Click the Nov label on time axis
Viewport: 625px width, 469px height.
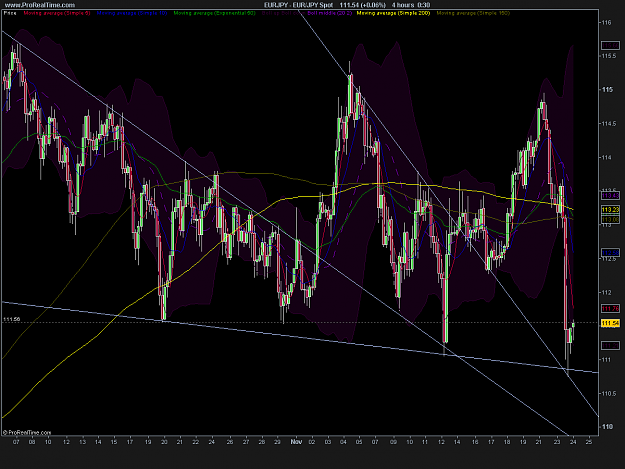tap(296, 442)
